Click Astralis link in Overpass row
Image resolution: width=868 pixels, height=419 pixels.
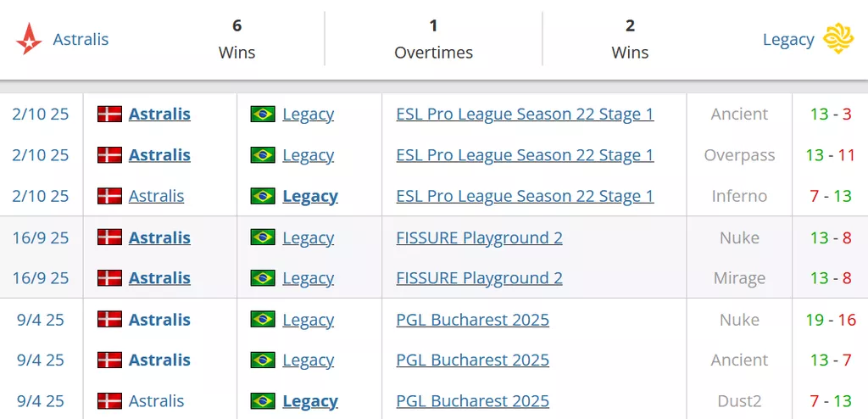[x=159, y=155]
